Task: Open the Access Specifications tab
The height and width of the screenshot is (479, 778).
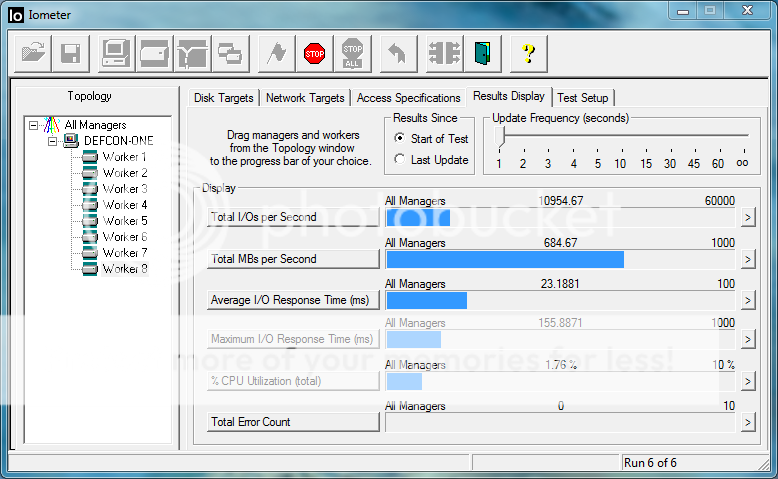Action: 408,98
